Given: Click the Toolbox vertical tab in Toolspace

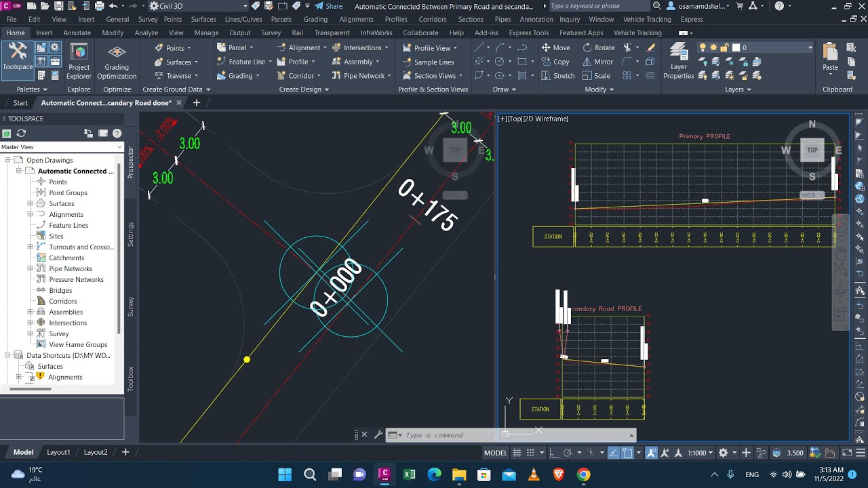Looking at the screenshot, I should 131,379.
